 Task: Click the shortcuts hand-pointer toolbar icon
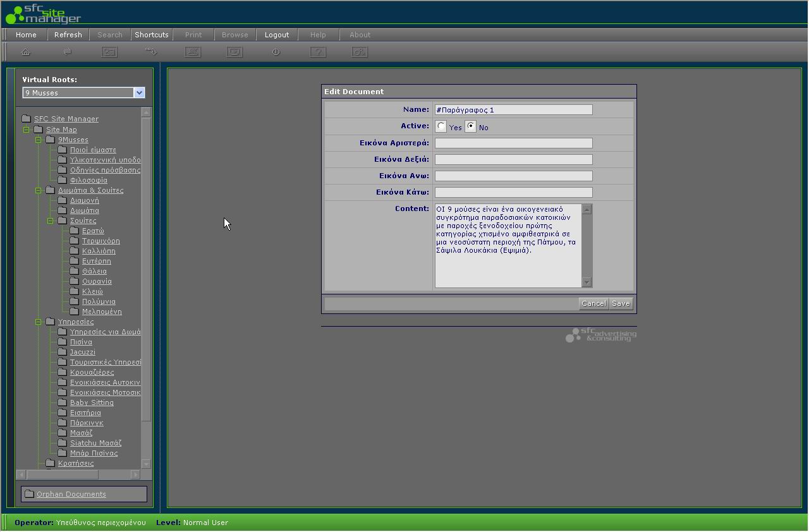pyautogui.click(x=151, y=52)
